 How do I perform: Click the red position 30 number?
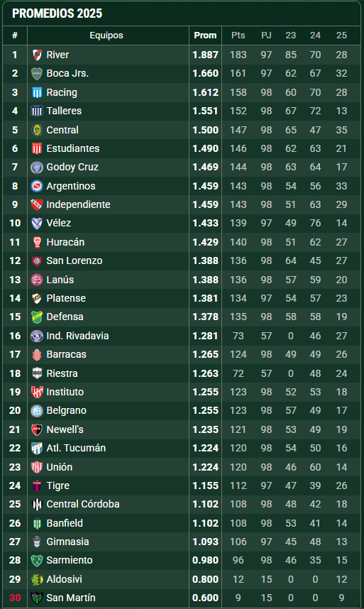click(x=15, y=598)
